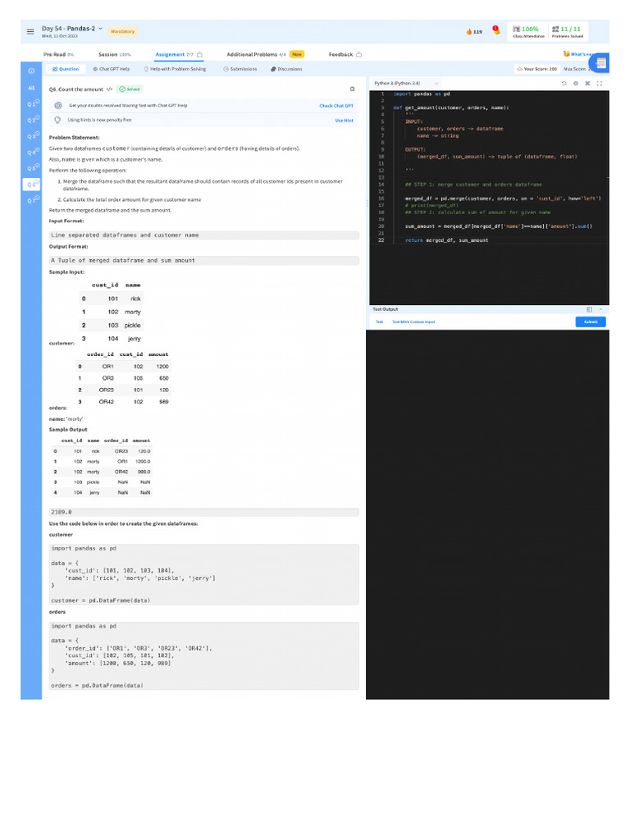The width and height of the screenshot is (630, 840).
Task: Open the Discussions sub-tab
Action: [286, 69]
